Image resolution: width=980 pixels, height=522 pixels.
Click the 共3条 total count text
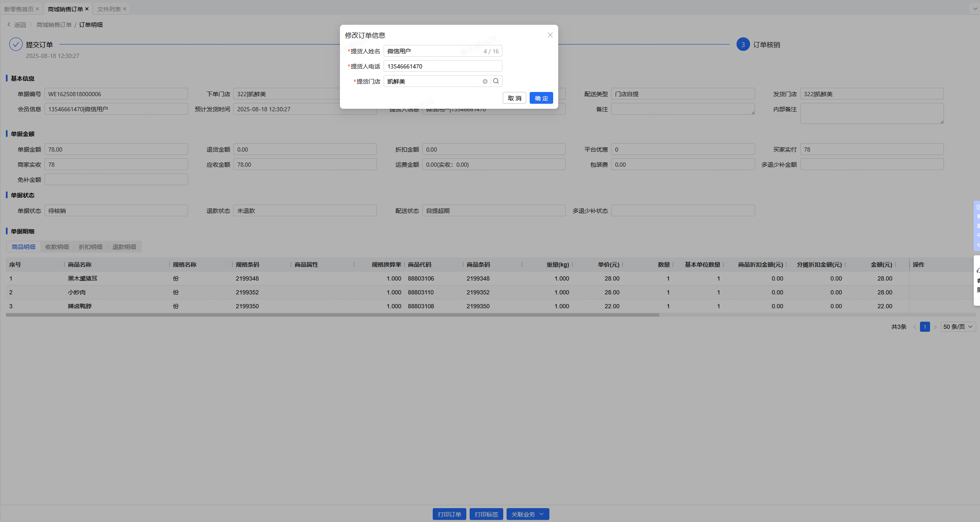point(899,327)
